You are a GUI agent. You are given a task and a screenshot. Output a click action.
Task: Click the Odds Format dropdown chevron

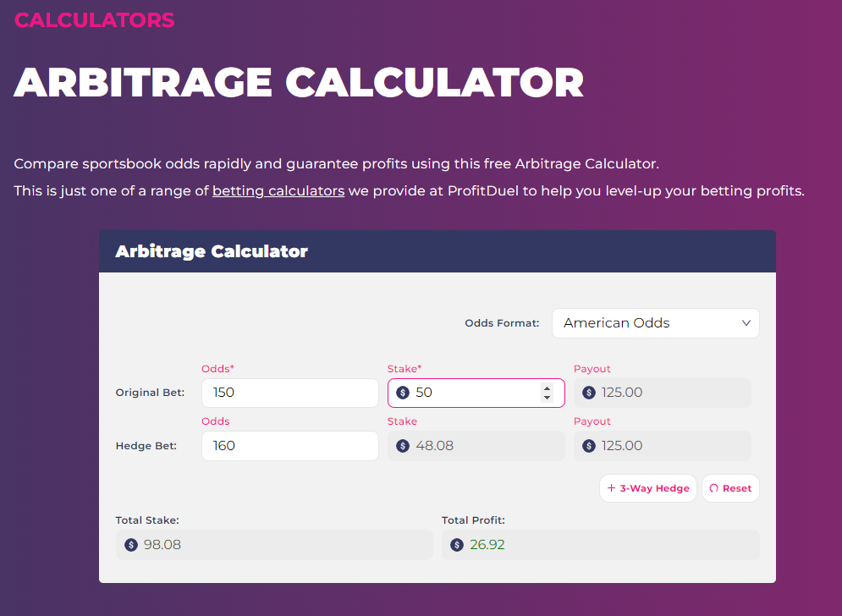pos(746,322)
